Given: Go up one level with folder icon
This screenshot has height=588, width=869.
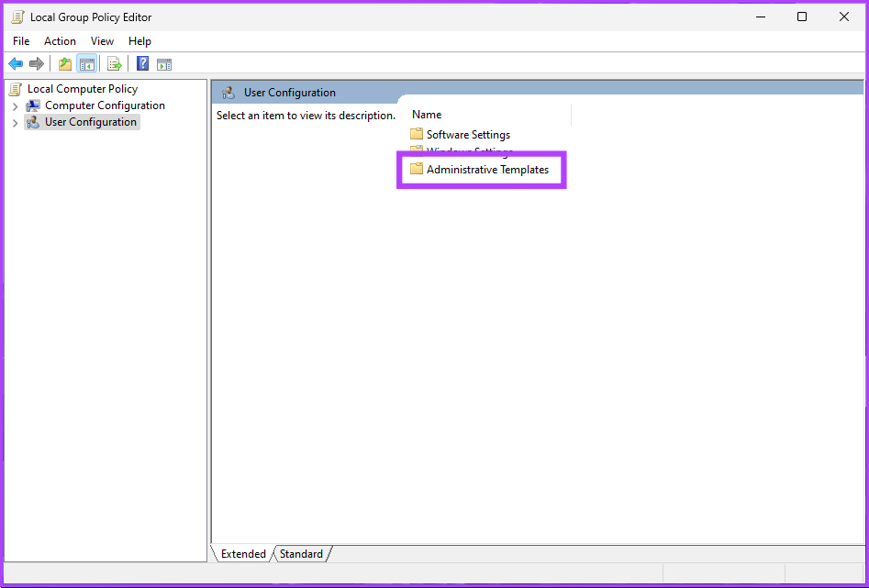Looking at the screenshot, I should (x=64, y=64).
